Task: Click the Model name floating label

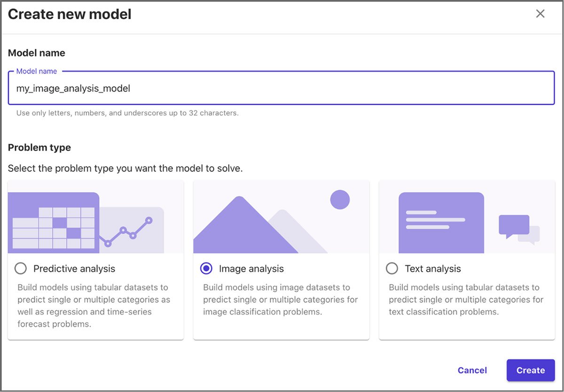Action: pyautogui.click(x=37, y=71)
